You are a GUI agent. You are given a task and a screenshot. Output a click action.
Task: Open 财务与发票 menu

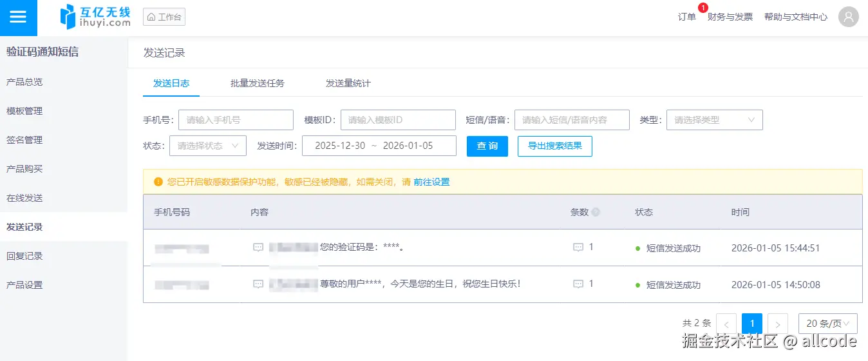click(730, 17)
